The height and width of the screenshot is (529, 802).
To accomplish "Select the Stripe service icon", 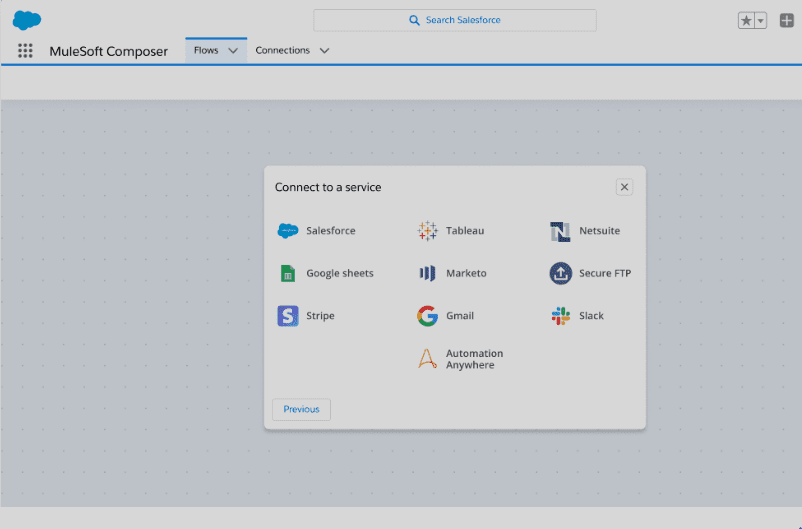I will [288, 316].
